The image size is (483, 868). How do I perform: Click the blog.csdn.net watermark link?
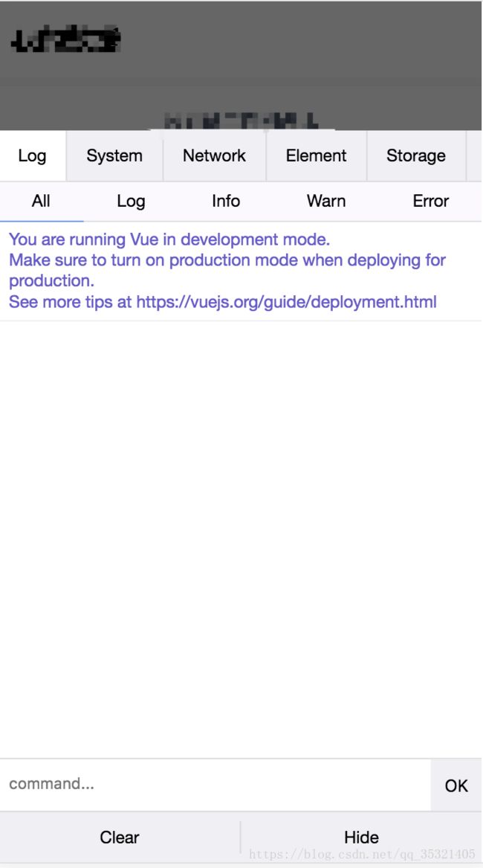[x=362, y=854]
